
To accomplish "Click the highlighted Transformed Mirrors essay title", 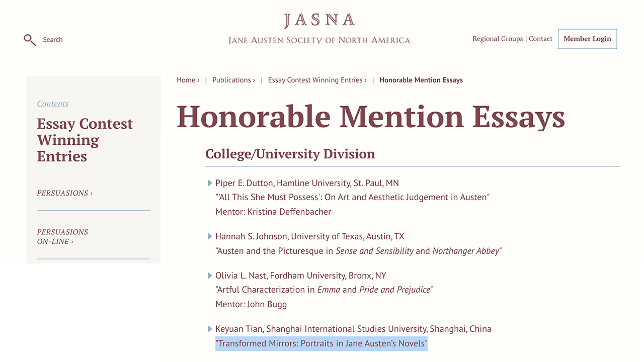I will click(321, 344).
